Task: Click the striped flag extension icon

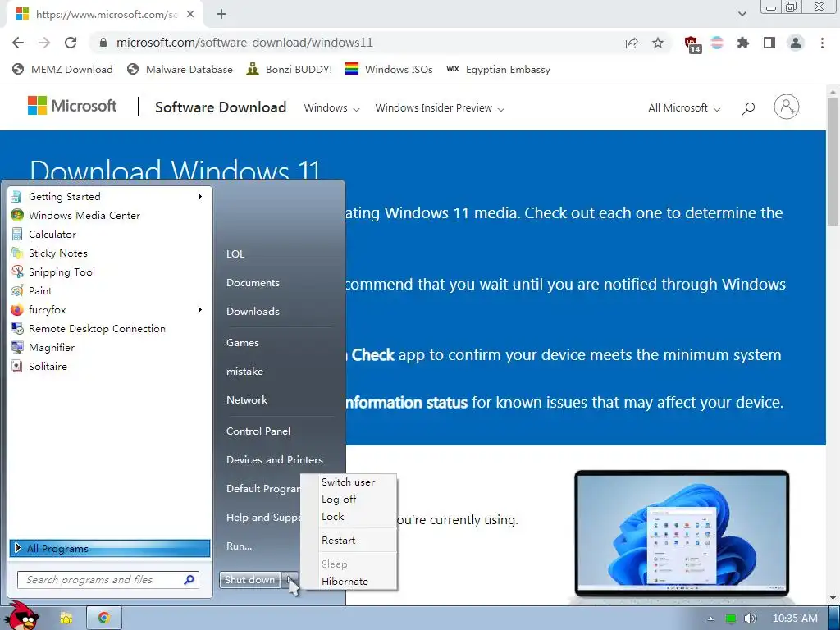Action: (717, 43)
